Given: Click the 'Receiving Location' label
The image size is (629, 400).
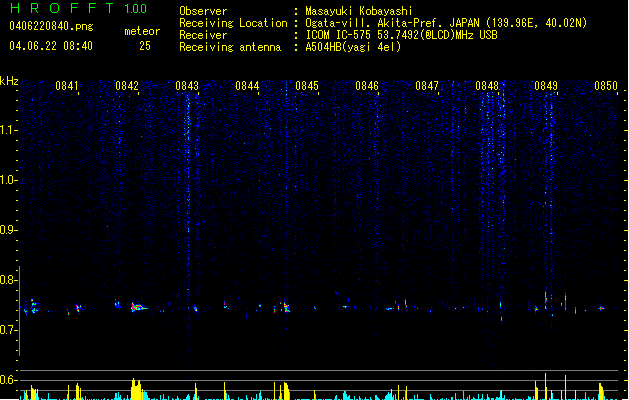Looking at the screenshot, I should coord(233,23).
